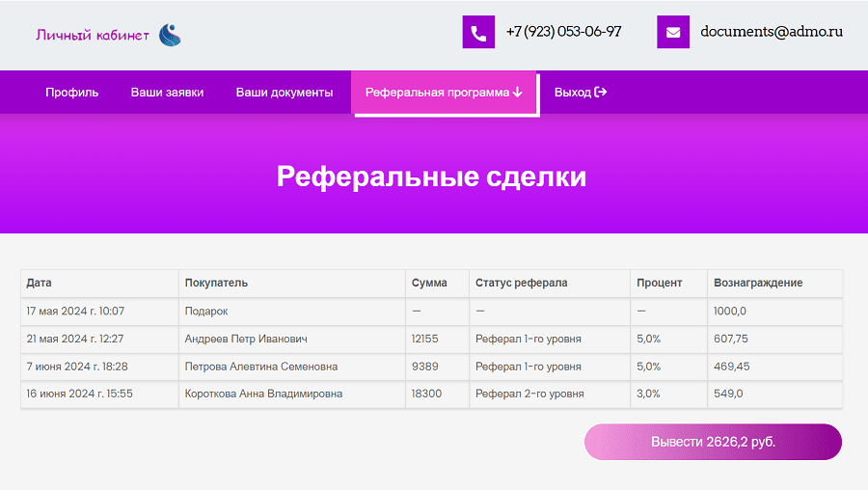Click Реферал 2-го уровня status cell
Screen dimensions: 868x490
click(529, 394)
